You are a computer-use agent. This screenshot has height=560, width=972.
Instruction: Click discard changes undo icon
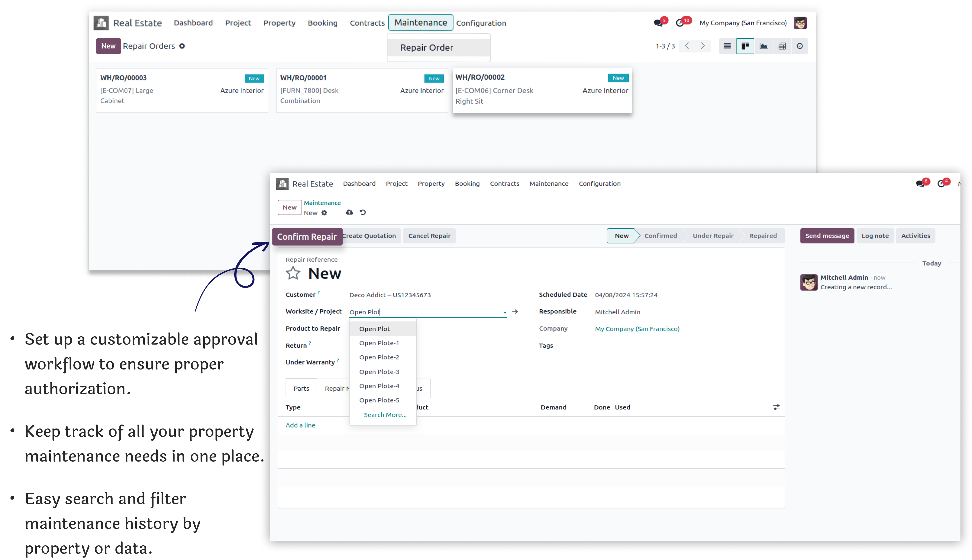point(363,212)
